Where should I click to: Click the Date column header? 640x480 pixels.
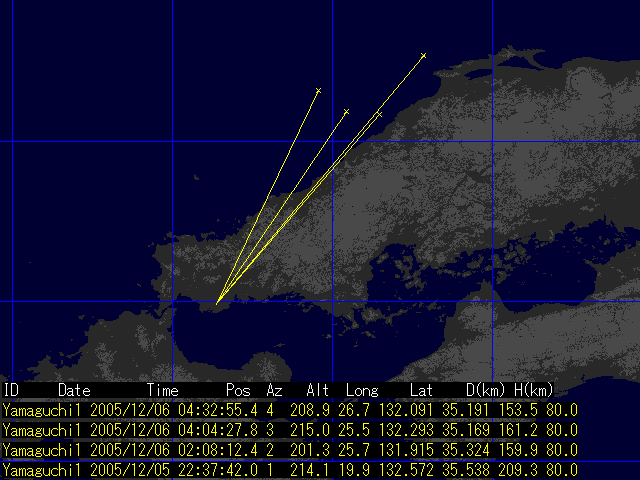74,390
